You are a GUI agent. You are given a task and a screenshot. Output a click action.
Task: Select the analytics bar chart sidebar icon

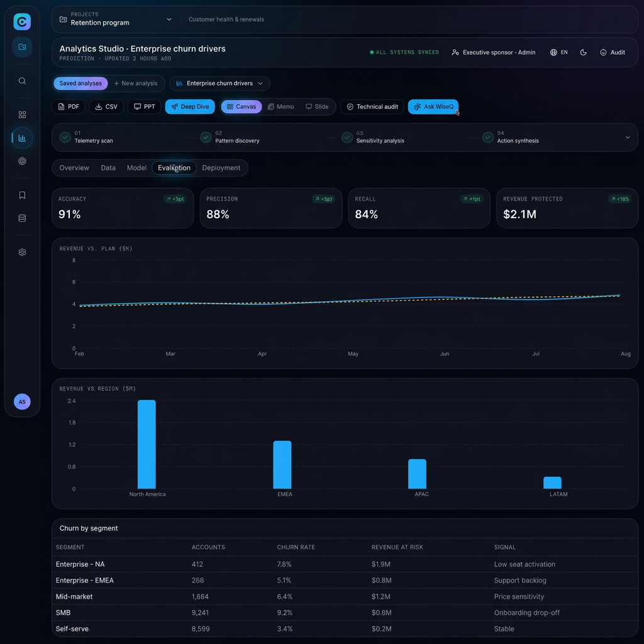click(x=22, y=138)
